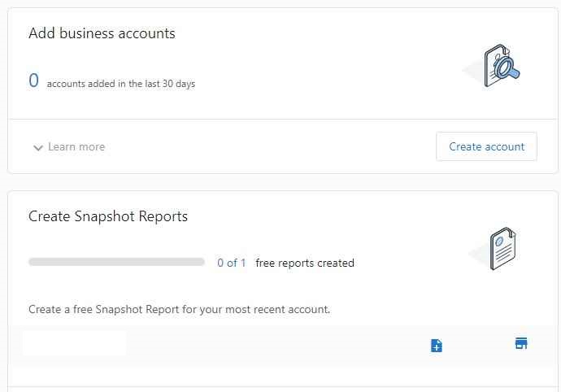
Task: Select the Create Snapshot Reports heading
Action: [108, 216]
